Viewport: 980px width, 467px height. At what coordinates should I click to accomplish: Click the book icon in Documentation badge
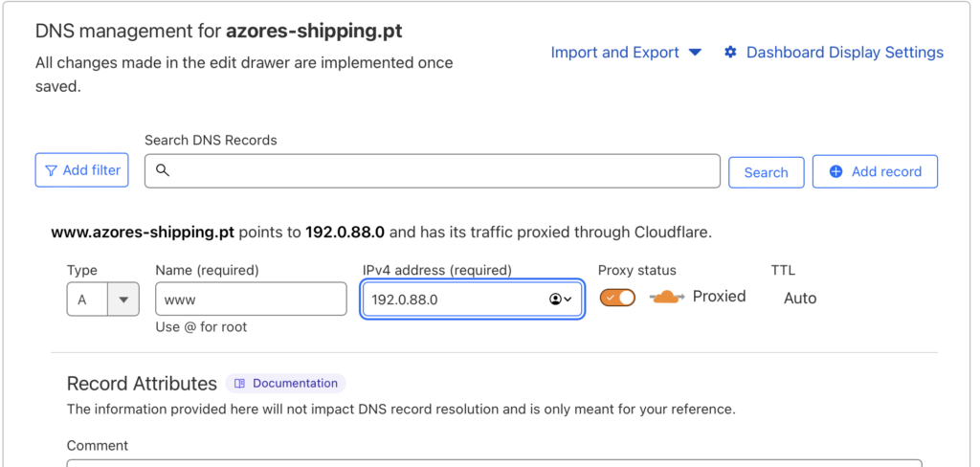coord(239,384)
